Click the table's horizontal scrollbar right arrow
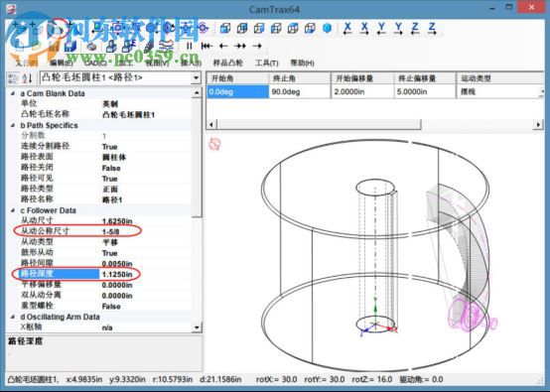Screen dimensions: 550x392 tap(538, 124)
